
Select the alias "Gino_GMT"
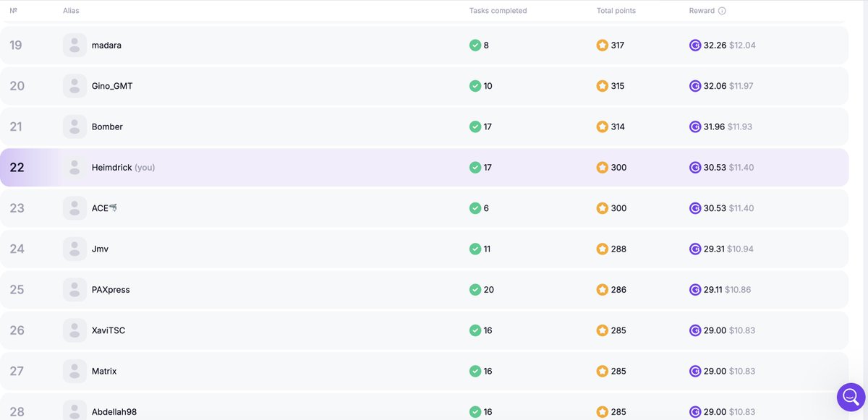click(112, 86)
